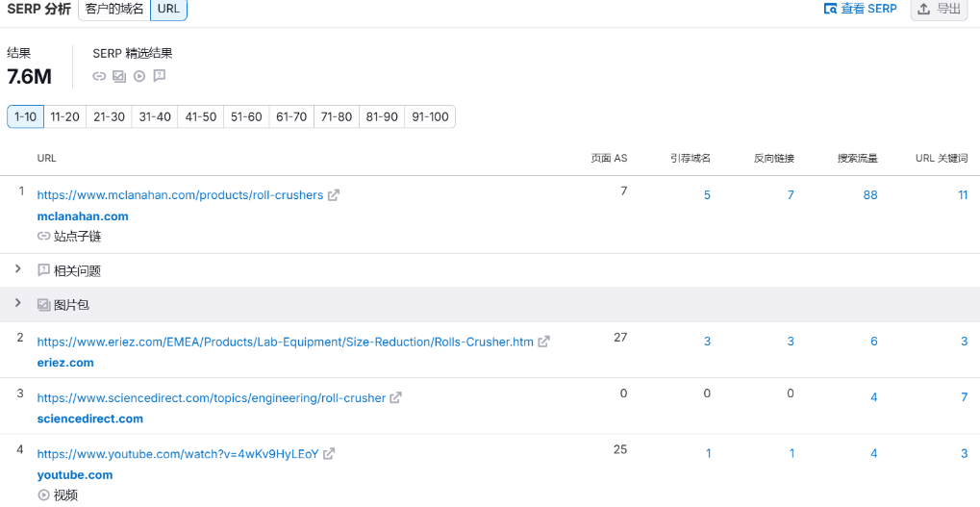Go to results 51-60
Screen dimensions: 980x507
pyautogui.click(x=246, y=117)
